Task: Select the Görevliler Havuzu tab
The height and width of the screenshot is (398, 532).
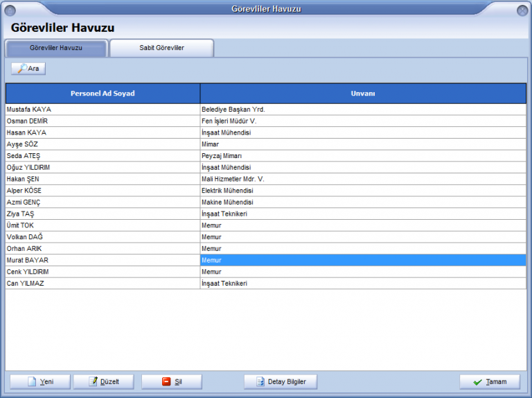Action: [56, 49]
